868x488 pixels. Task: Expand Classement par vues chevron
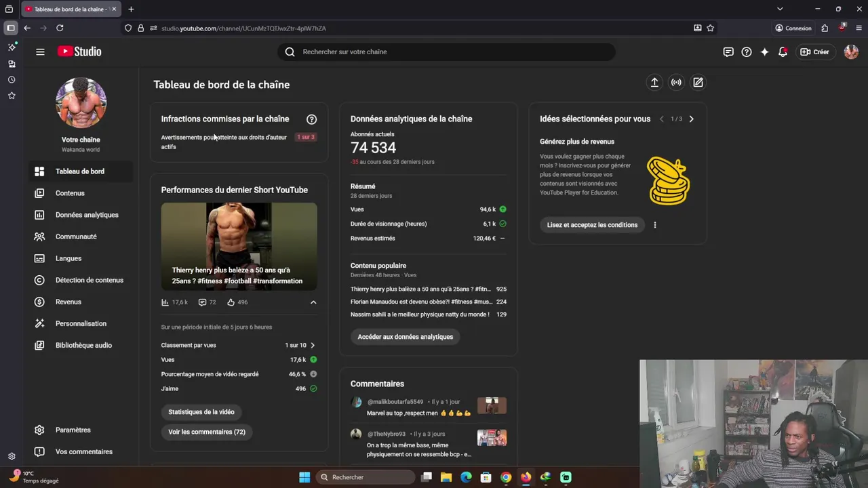pyautogui.click(x=313, y=346)
